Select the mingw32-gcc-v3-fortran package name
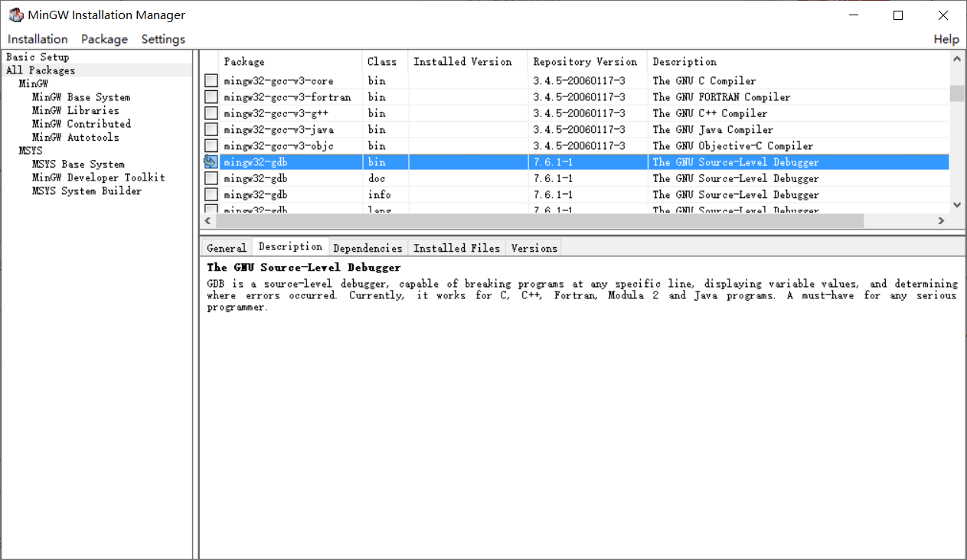The image size is (967, 560). tap(287, 97)
